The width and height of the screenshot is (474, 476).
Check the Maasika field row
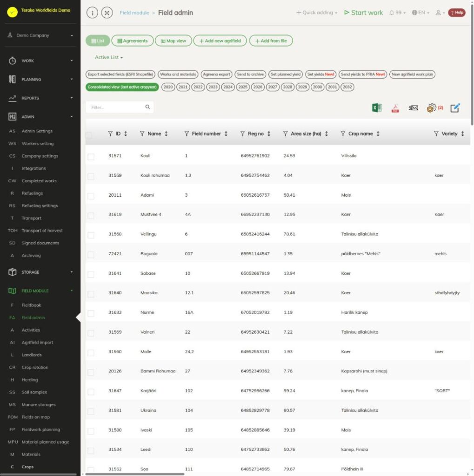click(91, 294)
